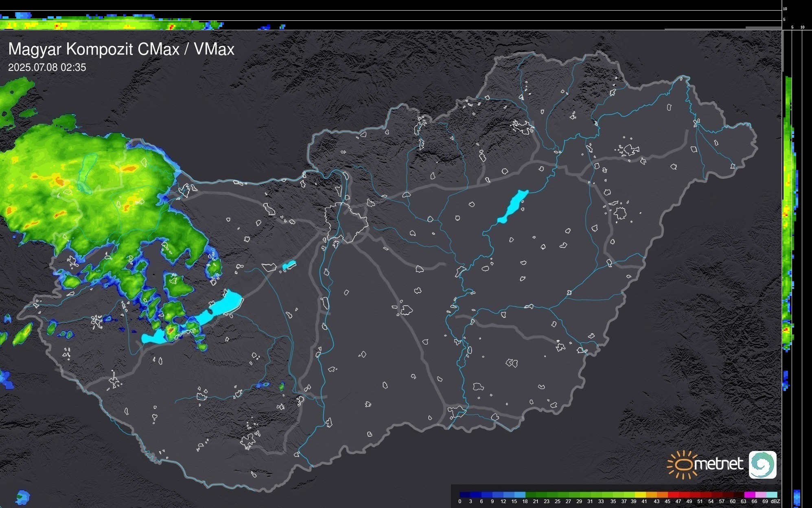
Task: Click the 2025.07.08 02:35 timestamp
Action: tap(47, 68)
